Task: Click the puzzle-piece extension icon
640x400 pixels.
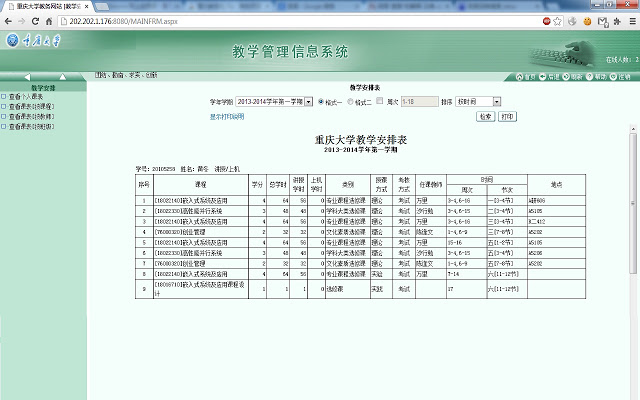Action: click(x=617, y=21)
